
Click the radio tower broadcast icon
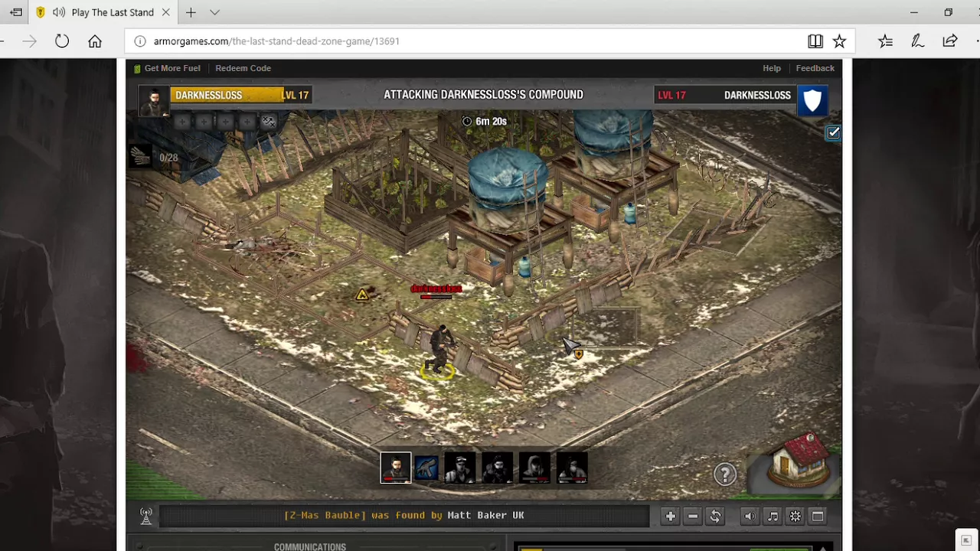[x=146, y=517]
